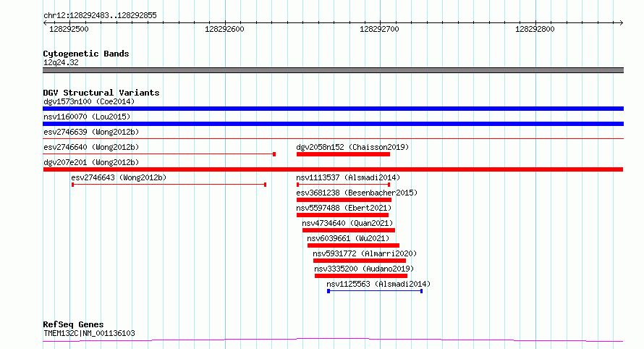Click the red nsv5931772 variant bar

(x=360, y=261)
